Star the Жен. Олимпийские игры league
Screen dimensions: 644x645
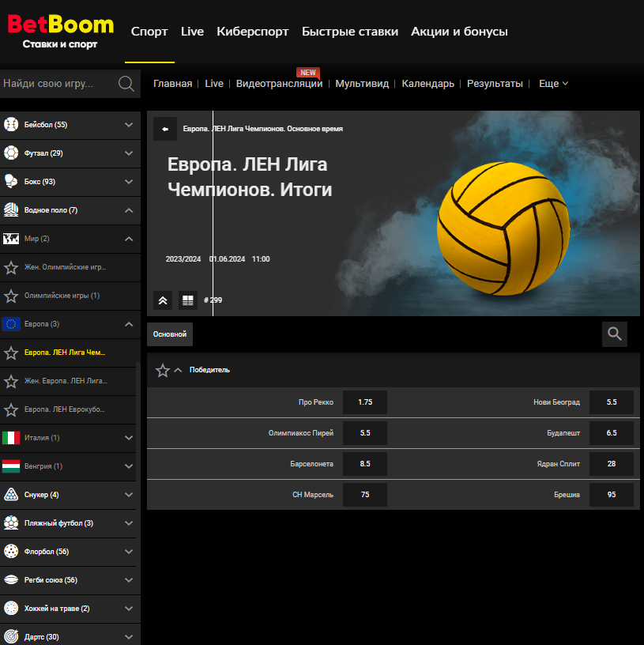pos(11,268)
